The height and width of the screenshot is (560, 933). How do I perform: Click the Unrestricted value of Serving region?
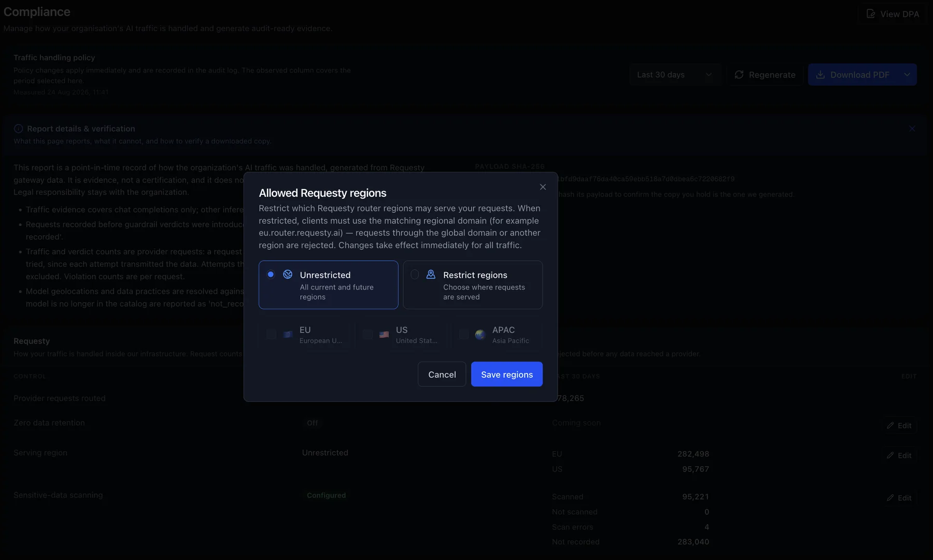coord(325,453)
